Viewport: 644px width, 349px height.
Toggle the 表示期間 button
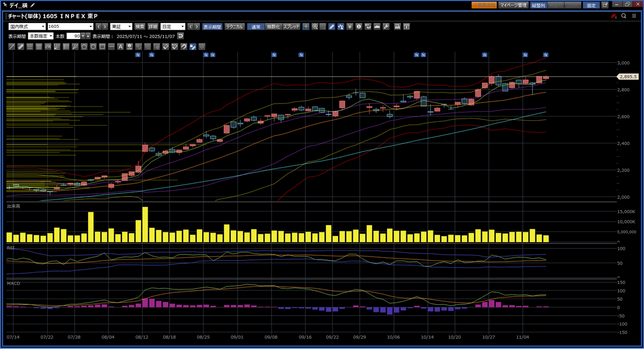coord(212,26)
